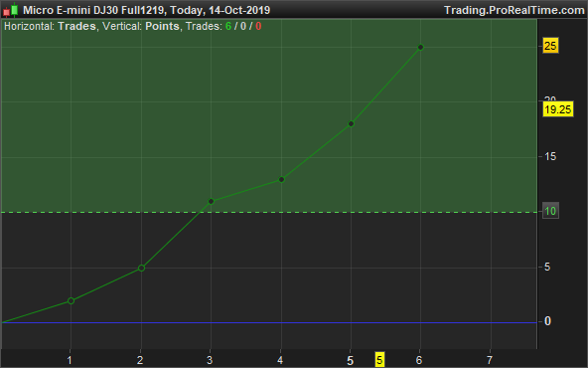Screen dimensions: 588x368
Task: Click the data point for trade 5
Action: (x=351, y=124)
